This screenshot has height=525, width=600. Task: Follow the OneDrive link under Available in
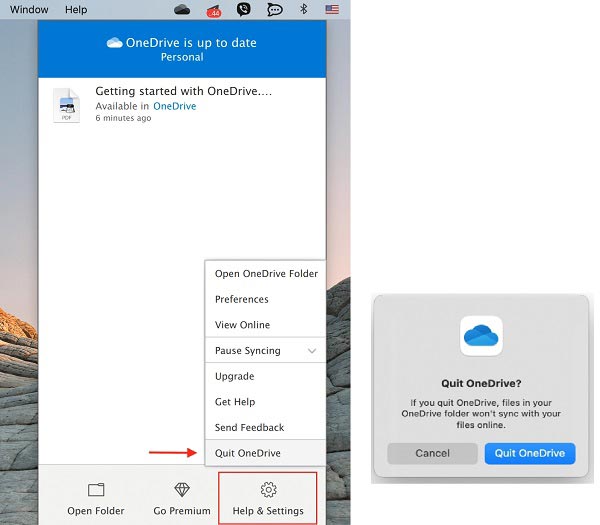click(174, 106)
